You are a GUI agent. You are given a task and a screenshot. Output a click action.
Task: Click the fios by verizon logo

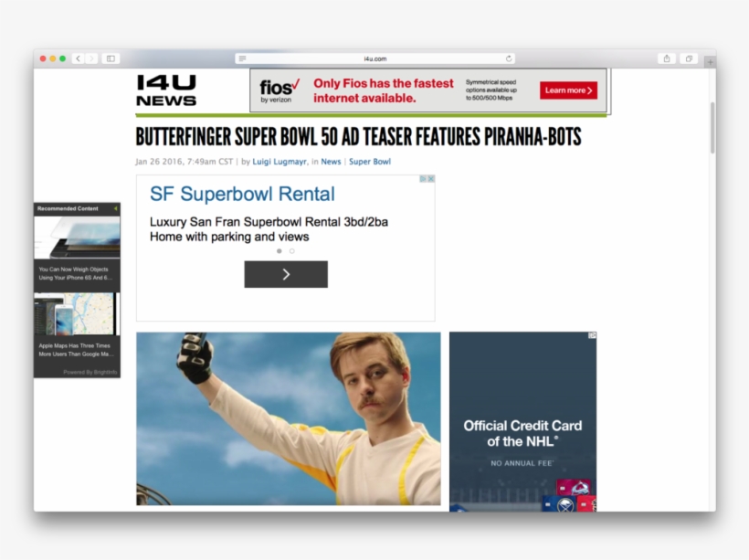click(280, 90)
